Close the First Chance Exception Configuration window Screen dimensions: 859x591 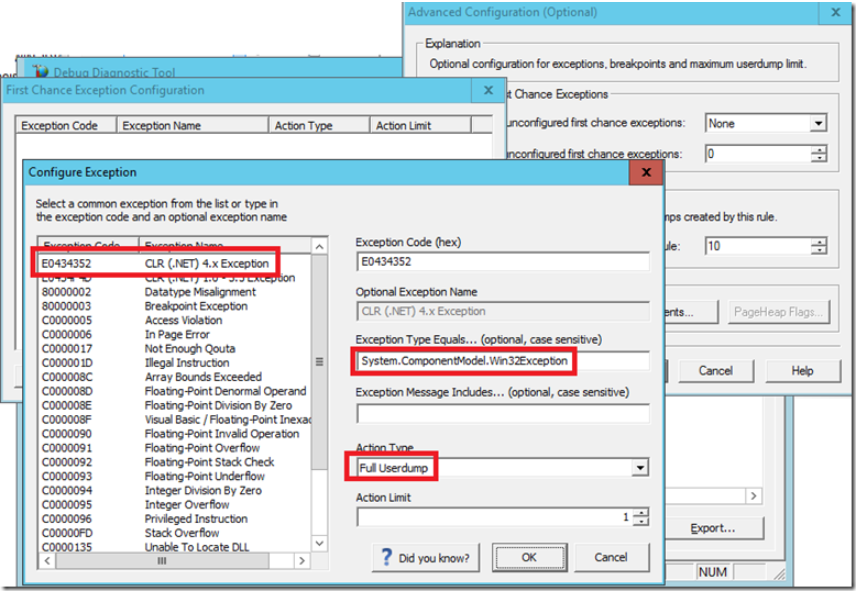click(488, 90)
